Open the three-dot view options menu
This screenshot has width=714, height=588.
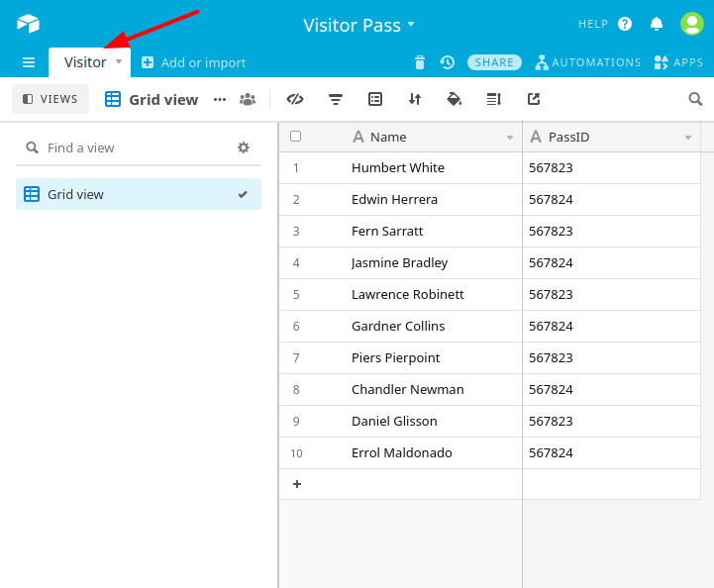coord(220,100)
